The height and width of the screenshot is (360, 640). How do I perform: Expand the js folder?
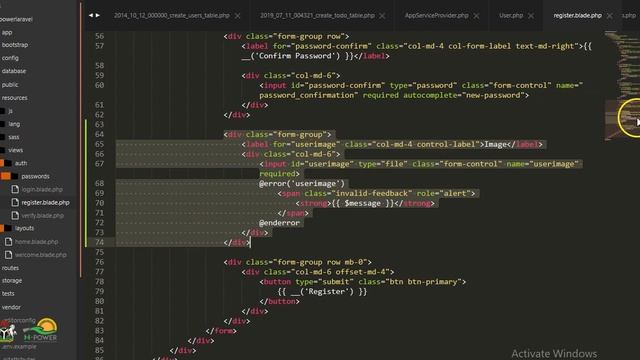tap(10, 111)
